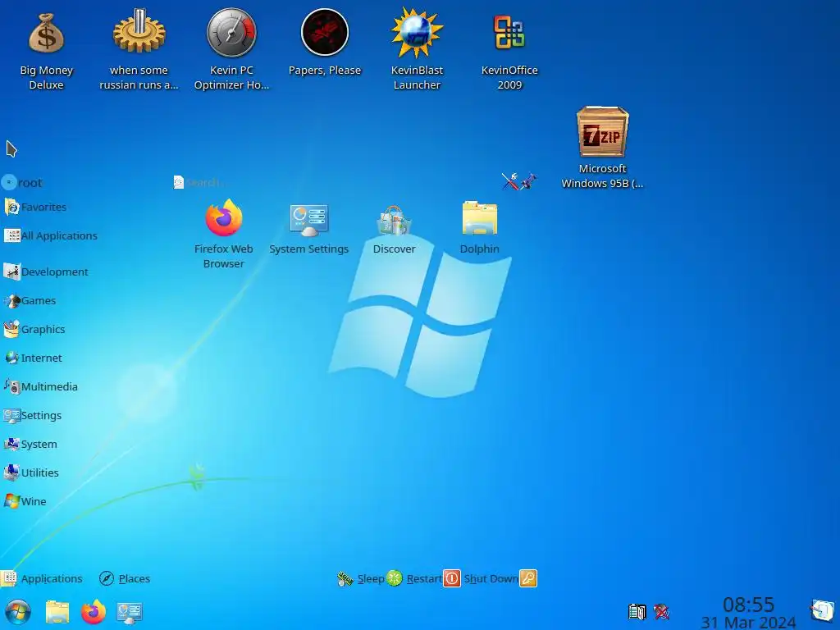Open Discover software center in launcher

coord(395,230)
